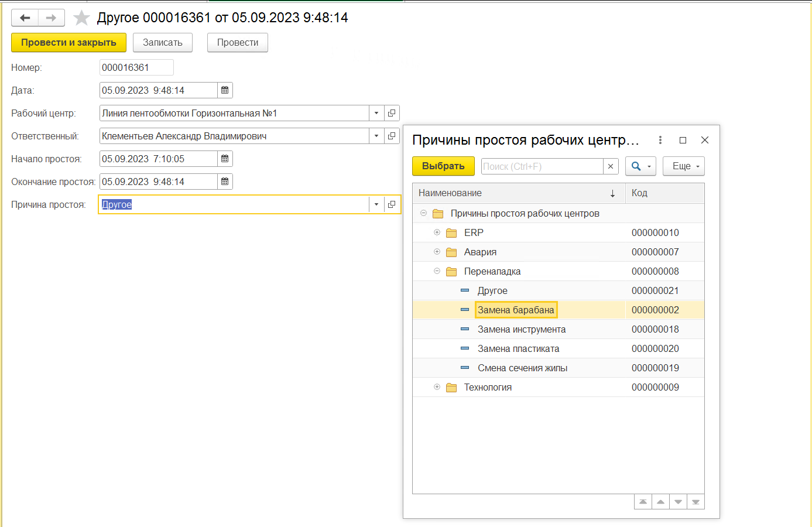812x527 pixels.
Task: Expand the Технология folder
Action: (x=437, y=387)
